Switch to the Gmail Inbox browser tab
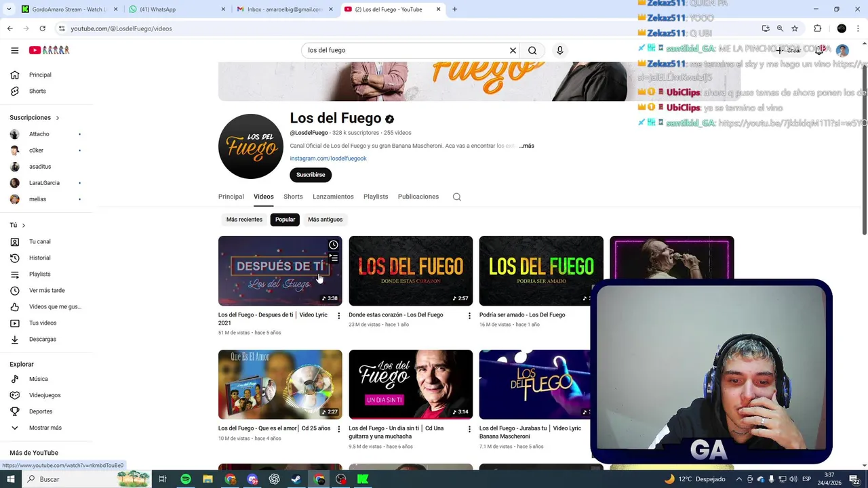 click(285, 9)
